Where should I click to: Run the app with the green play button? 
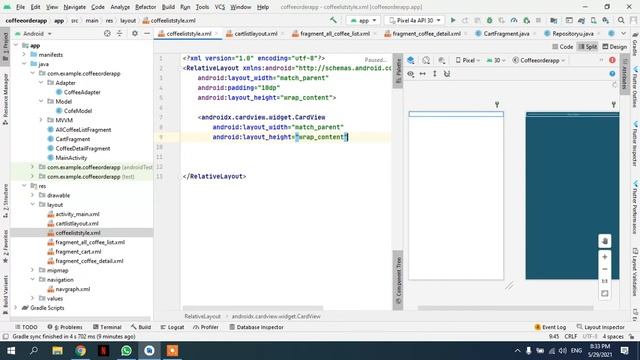click(453, 20)
